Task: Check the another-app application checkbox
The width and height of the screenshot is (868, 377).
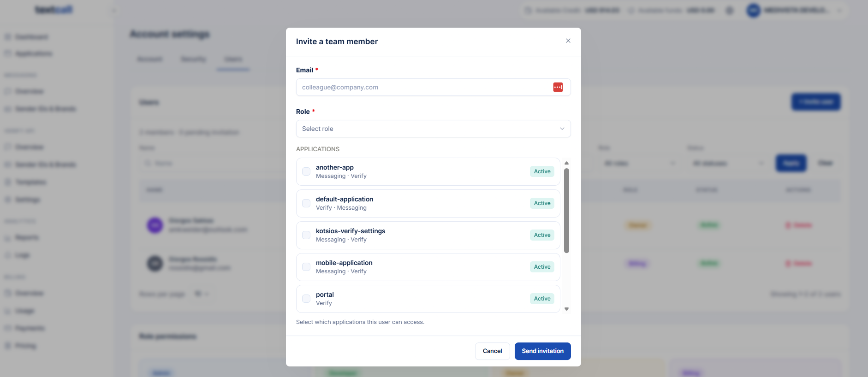Action: click(306, 171)
